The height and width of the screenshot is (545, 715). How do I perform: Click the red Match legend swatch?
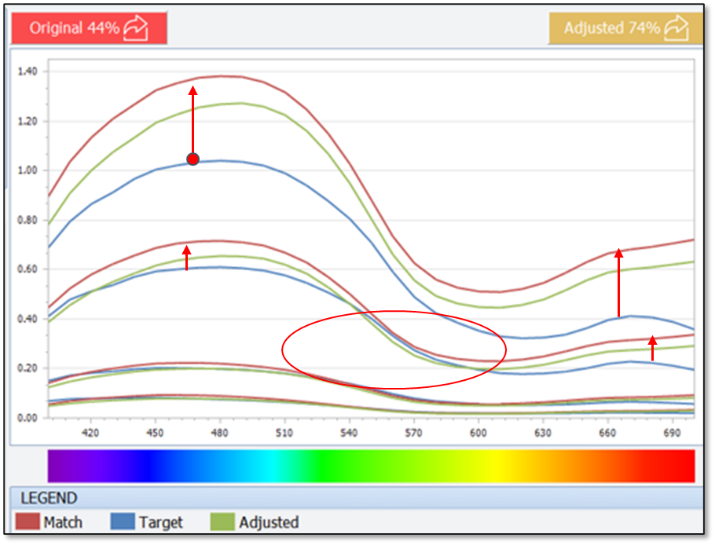27,522
